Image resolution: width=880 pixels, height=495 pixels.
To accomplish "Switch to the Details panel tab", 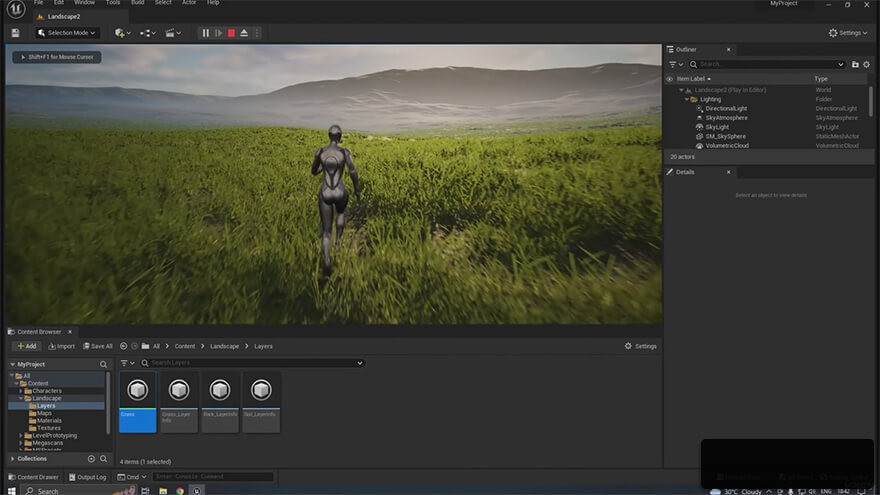I will click(685, 172).
